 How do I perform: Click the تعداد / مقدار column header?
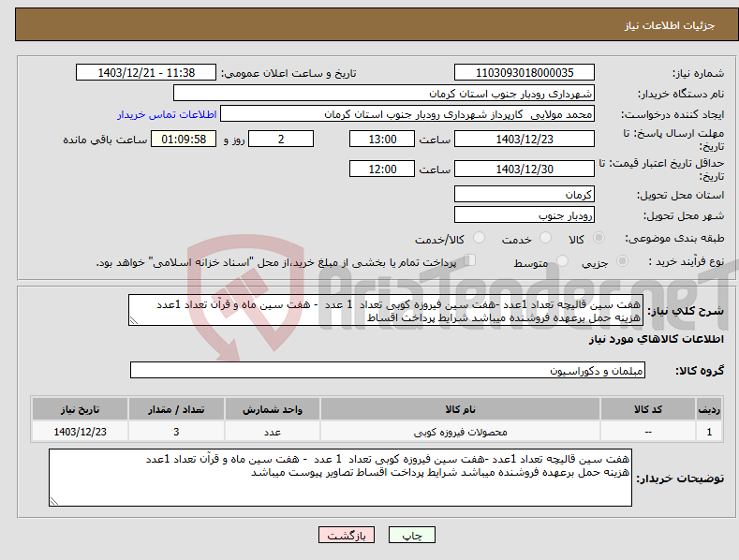(176, 409)
